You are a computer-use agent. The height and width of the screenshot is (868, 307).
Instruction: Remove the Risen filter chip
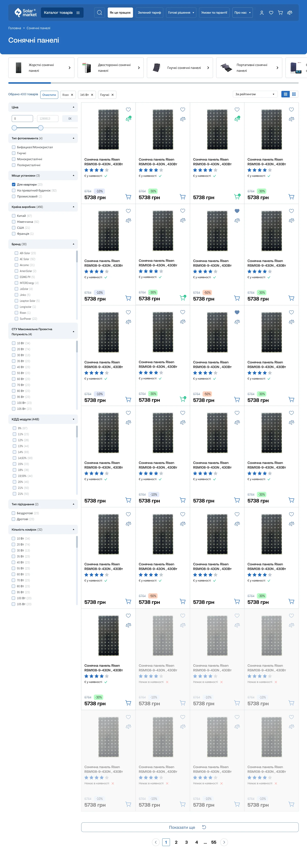coord(72,95)
